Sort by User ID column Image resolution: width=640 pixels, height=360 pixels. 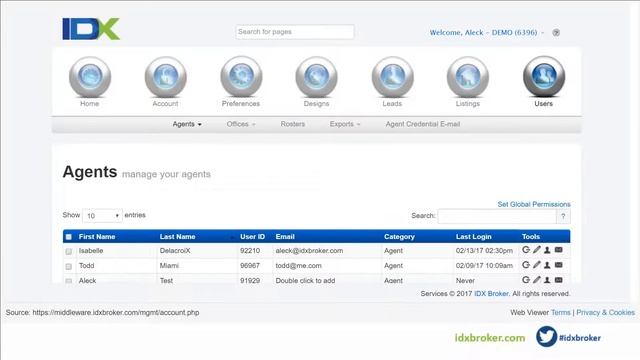(x=252, y=237)
